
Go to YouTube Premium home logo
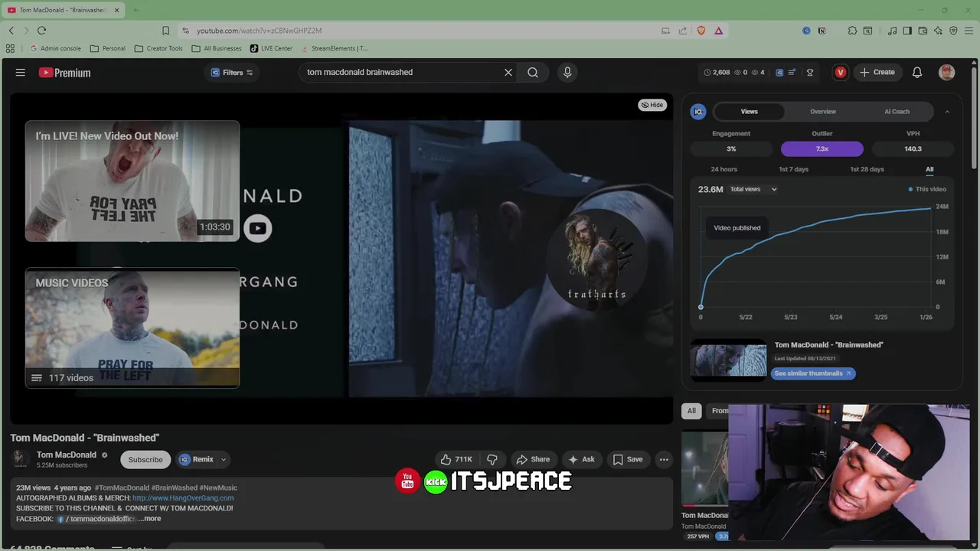(x=64, y=73)
